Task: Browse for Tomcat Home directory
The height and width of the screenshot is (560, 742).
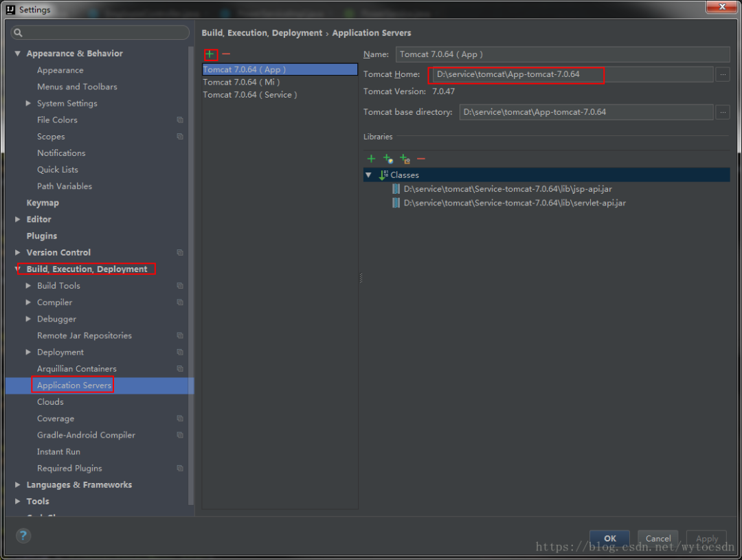Action: pyautogui.click(x=722, y=74)
